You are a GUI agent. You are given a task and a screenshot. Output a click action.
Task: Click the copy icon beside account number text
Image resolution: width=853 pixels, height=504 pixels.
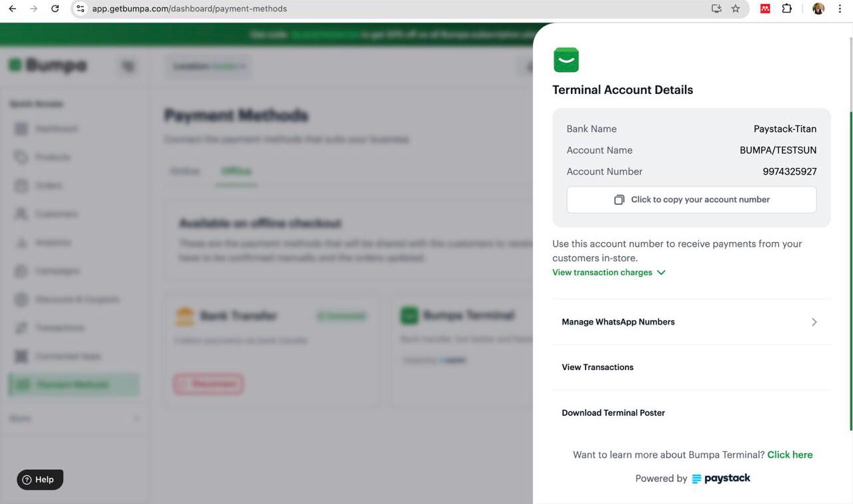pos(619,199)
